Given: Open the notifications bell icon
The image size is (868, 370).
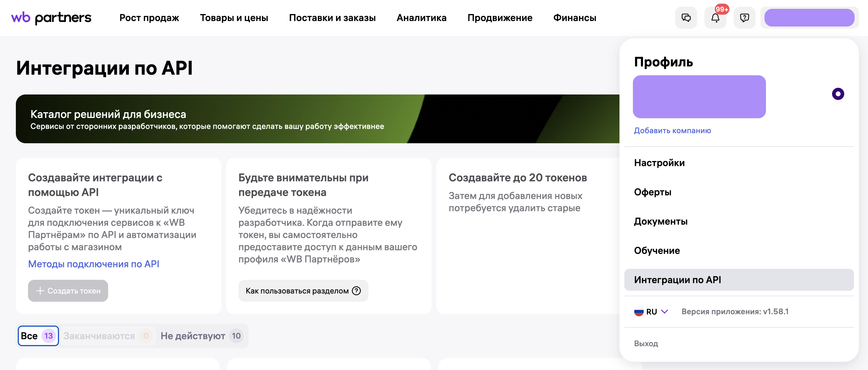Looking at the screenshot, I should pos(715,18).
